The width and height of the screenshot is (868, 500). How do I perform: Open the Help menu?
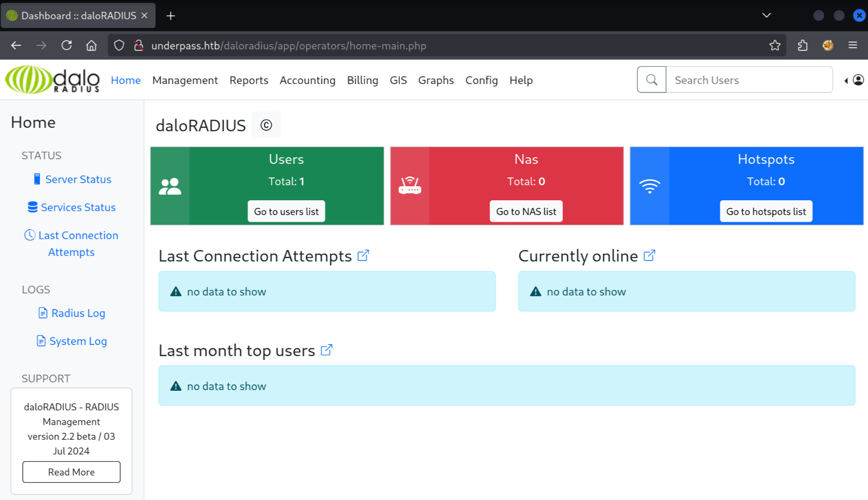click(521, 80)
